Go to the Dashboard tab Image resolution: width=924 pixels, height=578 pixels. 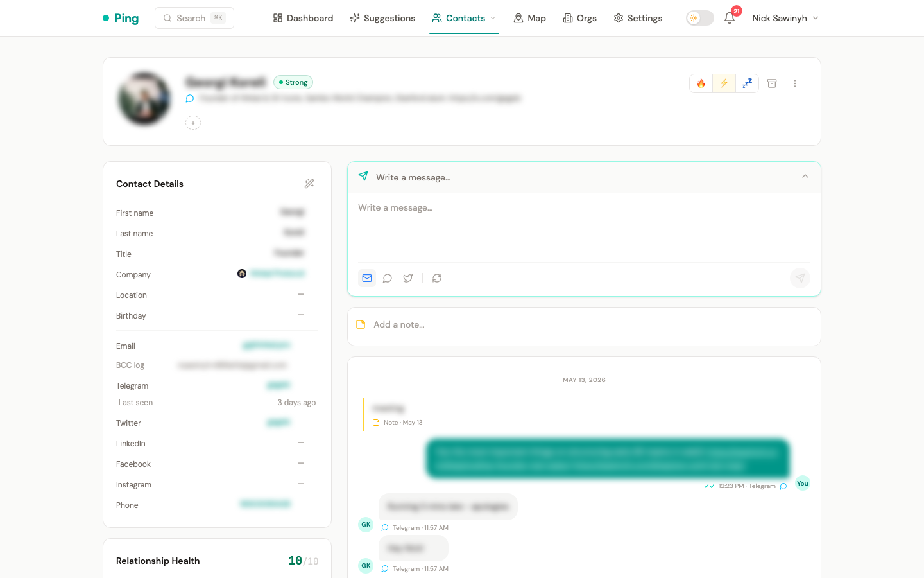tap(303, 18)
